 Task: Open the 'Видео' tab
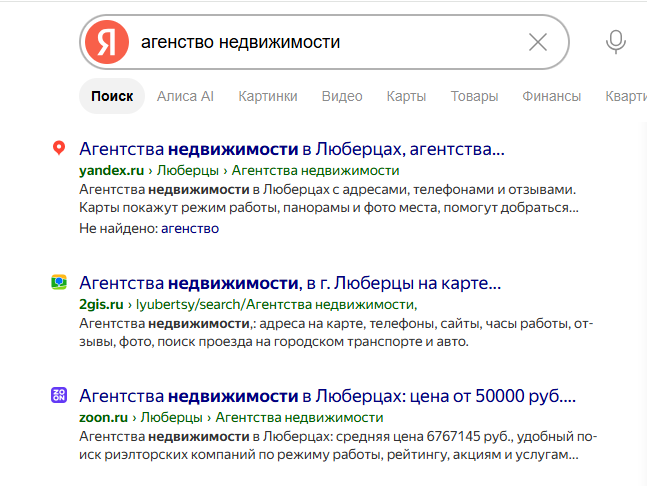[342, 96]
